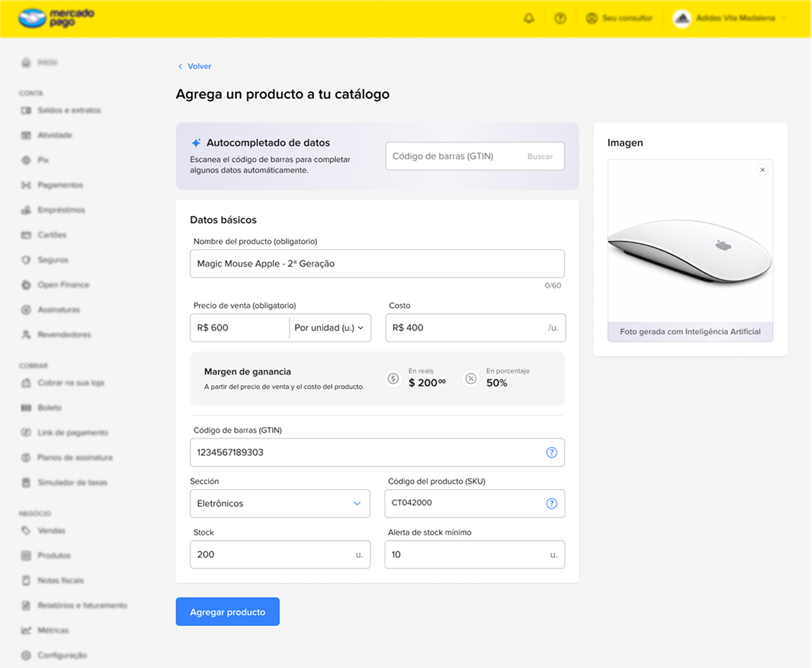Click the Pagamentos sidebar icon
Image resolution: width=812 pixels, height=668 pixels.
pos(26,185)
